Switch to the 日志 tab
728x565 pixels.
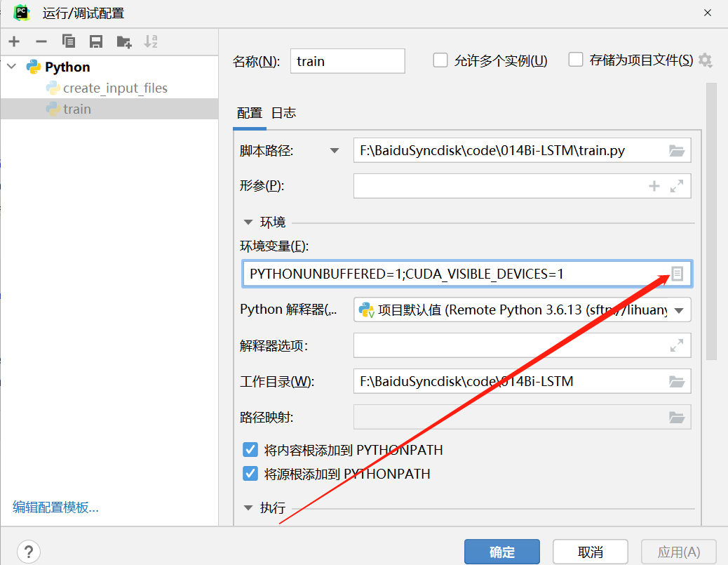tap(283, 113)
